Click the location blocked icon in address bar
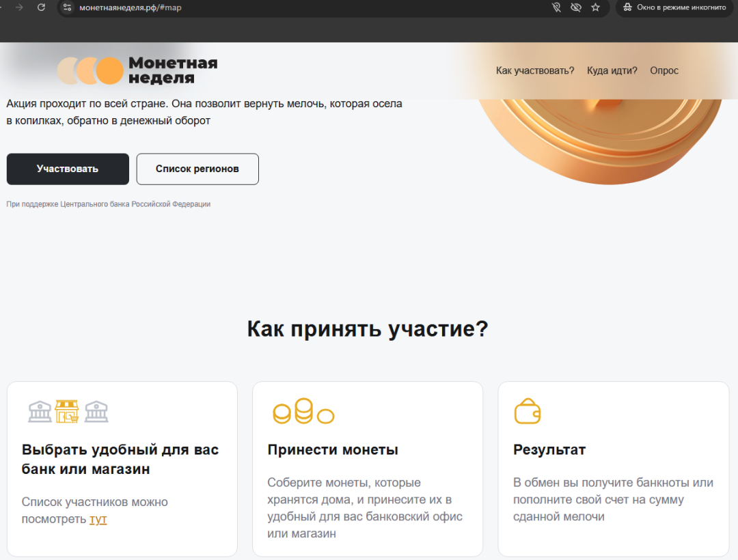This screenshot has width=738, height=560. [x=556, y=8]
